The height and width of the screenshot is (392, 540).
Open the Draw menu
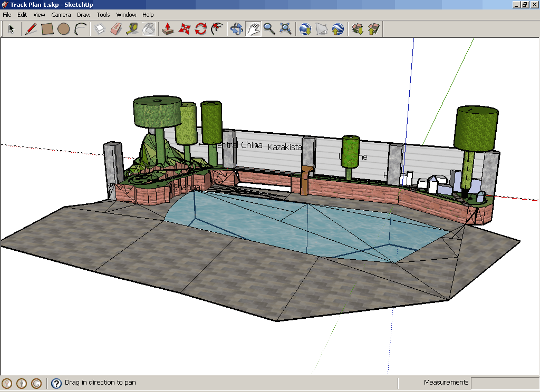(x=84, y=15)
